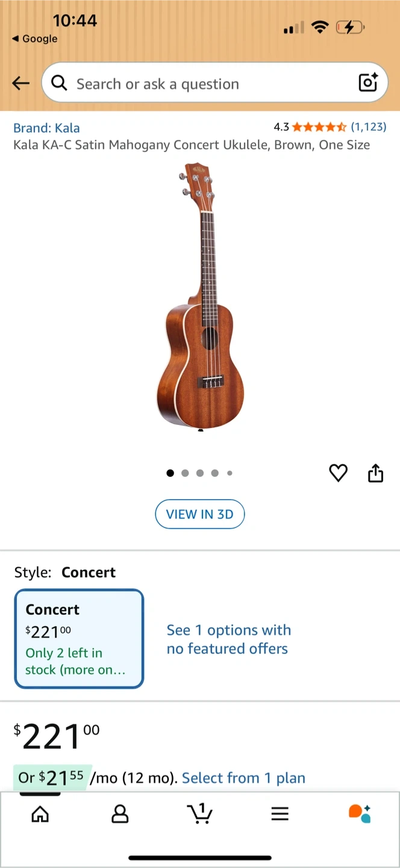Return to Google app via back link
400x868 pixels.
point(35,39)
